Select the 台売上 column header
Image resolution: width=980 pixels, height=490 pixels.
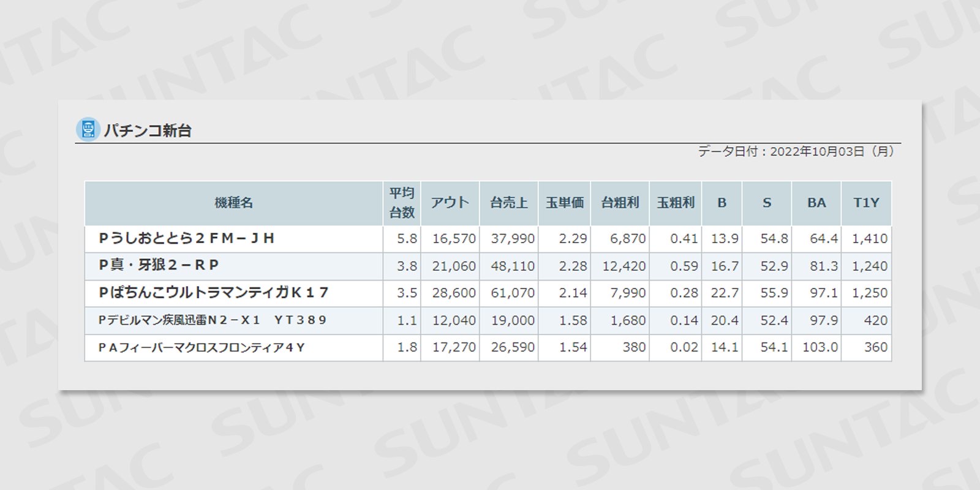coord(509,203)
